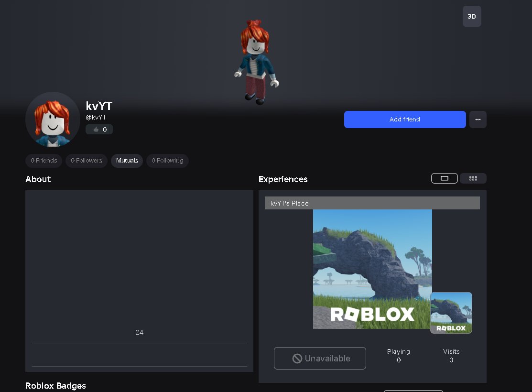532x392 pixels.
Task: Click the full-body 3D avatar figure
Action: click(x=256, y=62)
